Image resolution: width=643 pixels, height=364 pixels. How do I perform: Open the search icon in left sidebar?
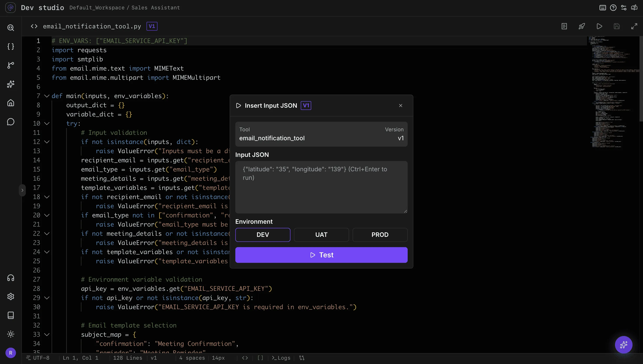coord(11,28)
